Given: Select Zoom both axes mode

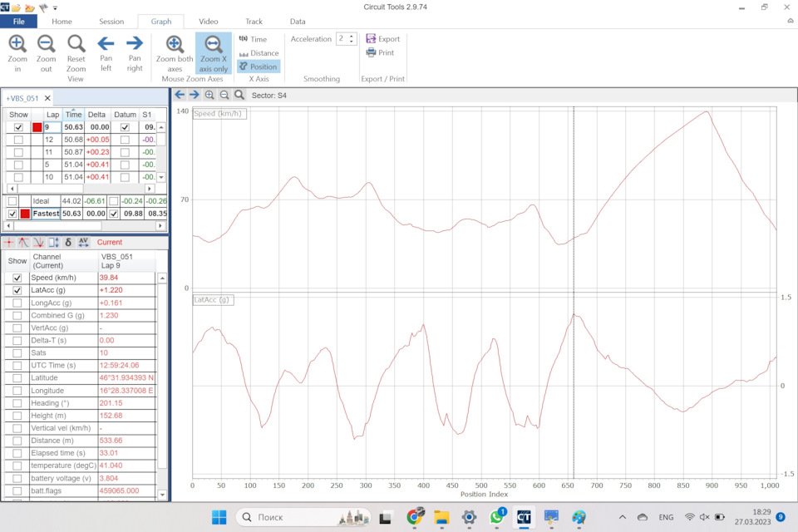Looking at the screenshot, I should pyautogui.click(x=175, y=54).
